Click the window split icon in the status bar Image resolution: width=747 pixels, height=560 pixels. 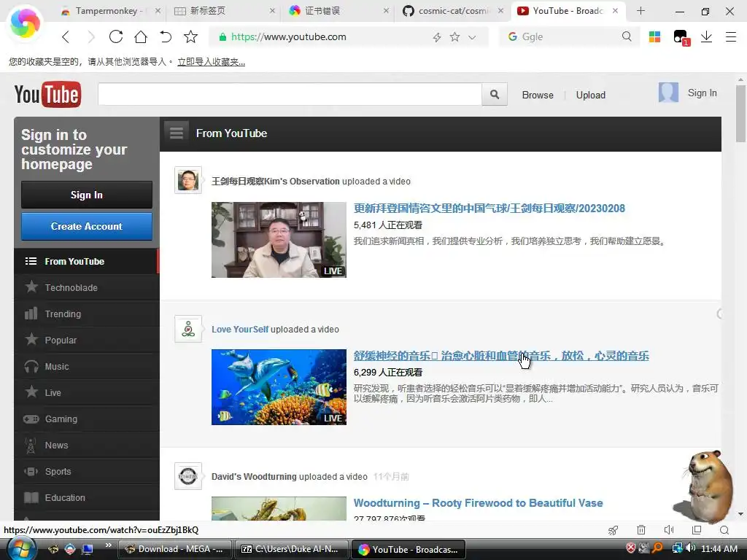pyautogui.click(x=697, y=530)
